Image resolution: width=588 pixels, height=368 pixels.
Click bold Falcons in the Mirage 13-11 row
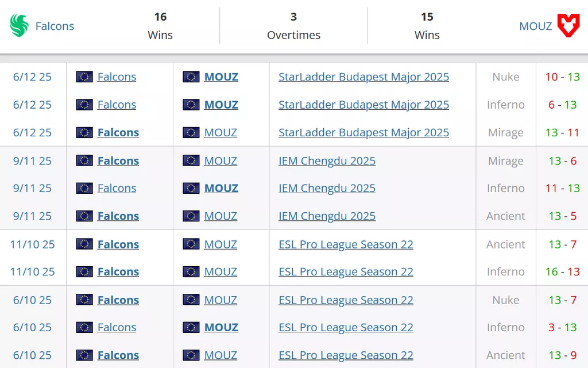(x=118, y=132)
